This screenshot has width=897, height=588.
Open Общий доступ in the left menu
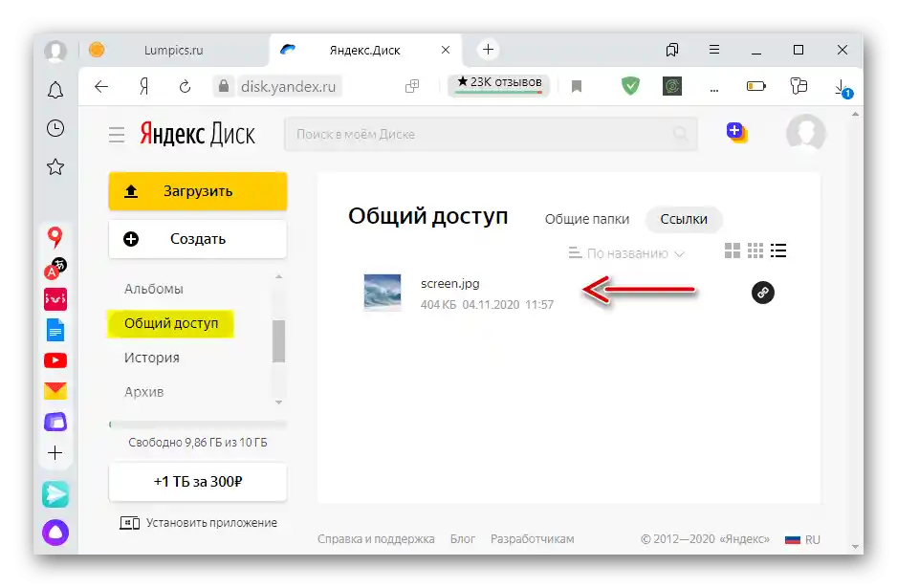tap(171, 324)
